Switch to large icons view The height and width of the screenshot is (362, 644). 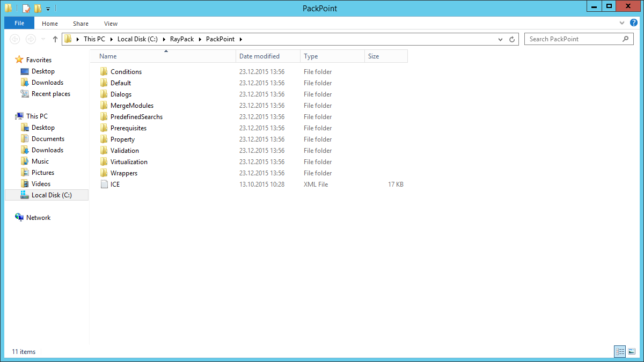click(x=632, y=352)
